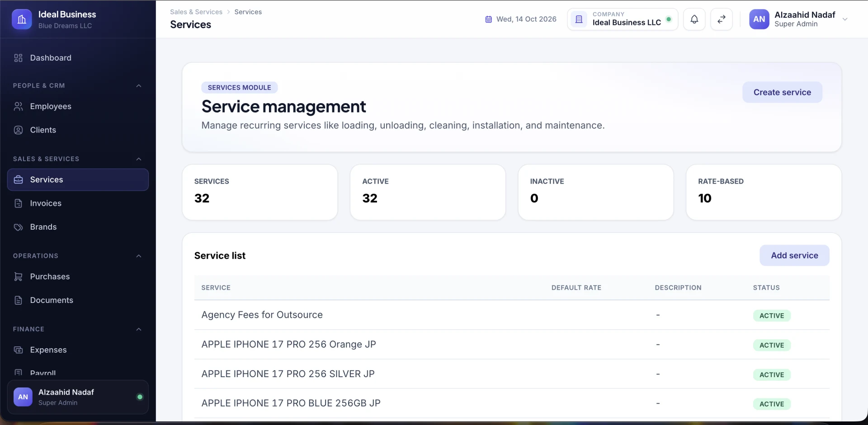Collapse the People & CRM section
The height and width of the screenshot is (425, 868).
pos(139,86)
